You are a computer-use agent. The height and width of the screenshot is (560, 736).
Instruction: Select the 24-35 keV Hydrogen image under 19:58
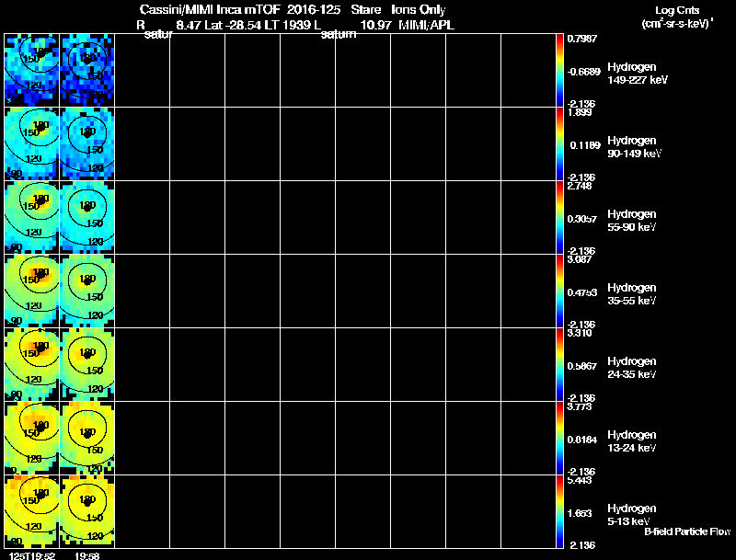pos(86,365)
